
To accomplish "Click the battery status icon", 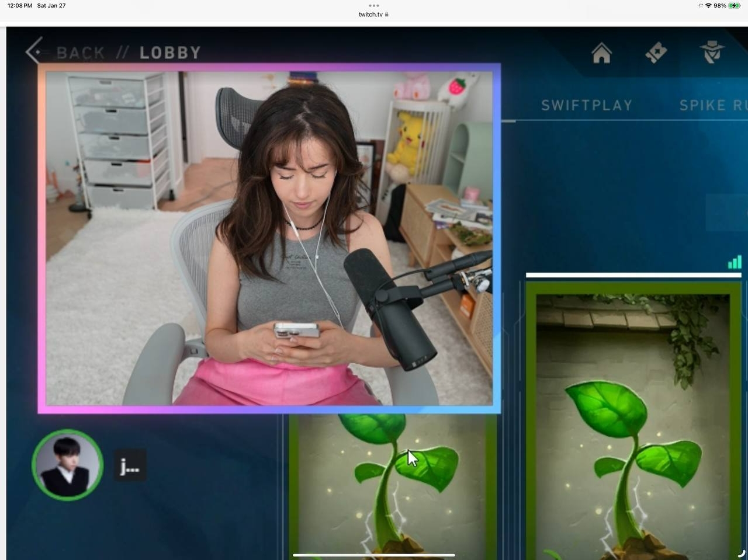I will 735,5.
